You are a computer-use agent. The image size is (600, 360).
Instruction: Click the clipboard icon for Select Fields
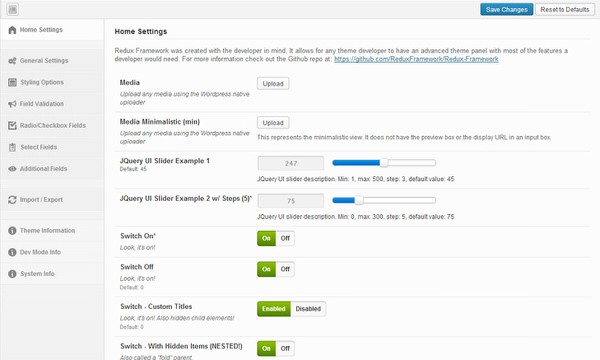point(12,147)
